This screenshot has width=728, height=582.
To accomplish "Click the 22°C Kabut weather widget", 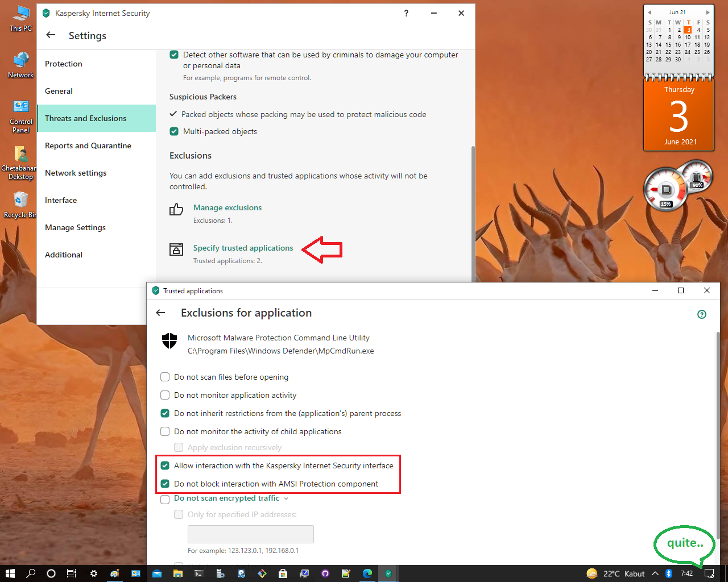I will tap(615, 573).
